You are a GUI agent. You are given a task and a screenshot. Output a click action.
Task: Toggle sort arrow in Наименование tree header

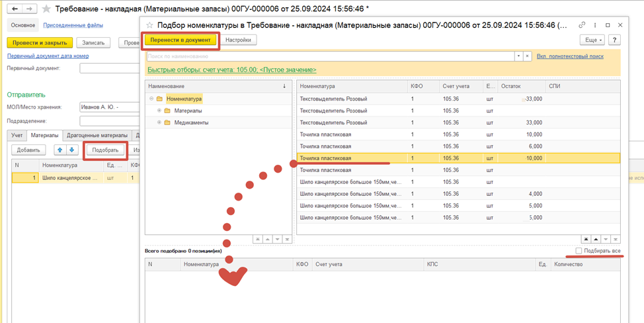click(x=284, y=86)
